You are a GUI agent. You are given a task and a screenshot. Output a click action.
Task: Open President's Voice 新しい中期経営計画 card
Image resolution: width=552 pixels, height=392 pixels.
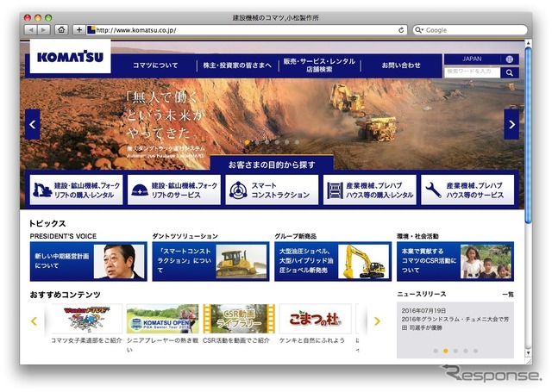pyautogui.click(x=88, y=261)
